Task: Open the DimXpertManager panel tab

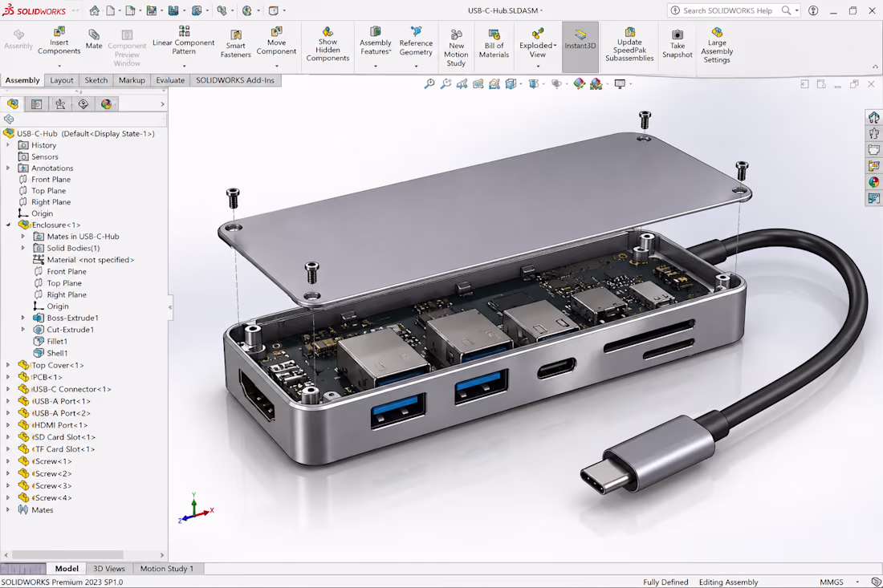Action: tap(83, 104)
